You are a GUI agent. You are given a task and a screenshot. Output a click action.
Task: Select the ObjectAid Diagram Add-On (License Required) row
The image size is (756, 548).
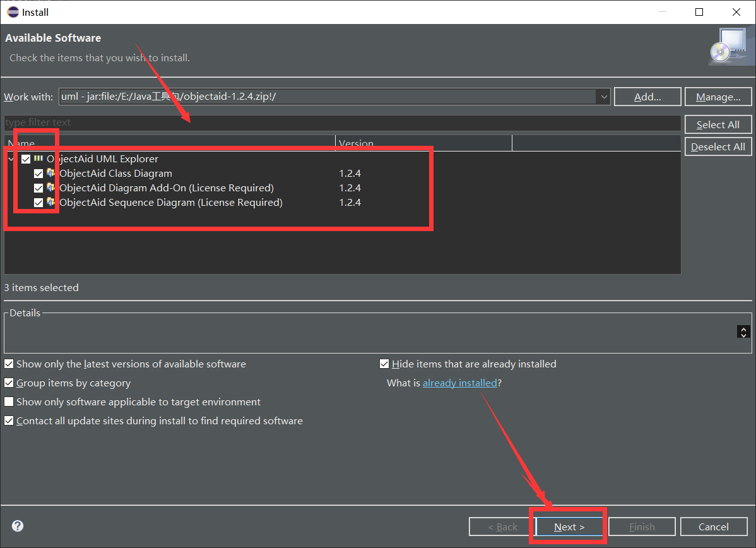(167, 188)
